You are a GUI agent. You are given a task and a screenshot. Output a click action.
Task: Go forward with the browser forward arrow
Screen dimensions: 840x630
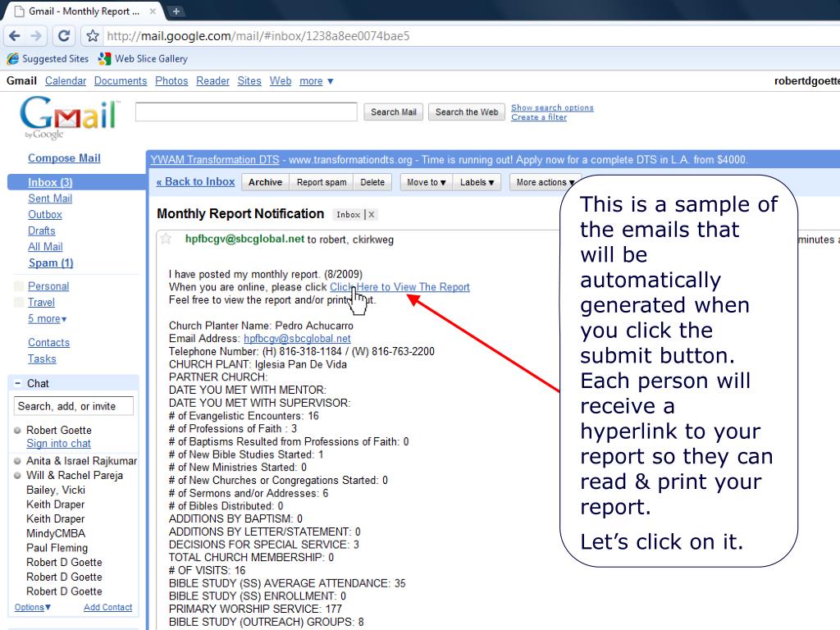(x=36, y=36)
